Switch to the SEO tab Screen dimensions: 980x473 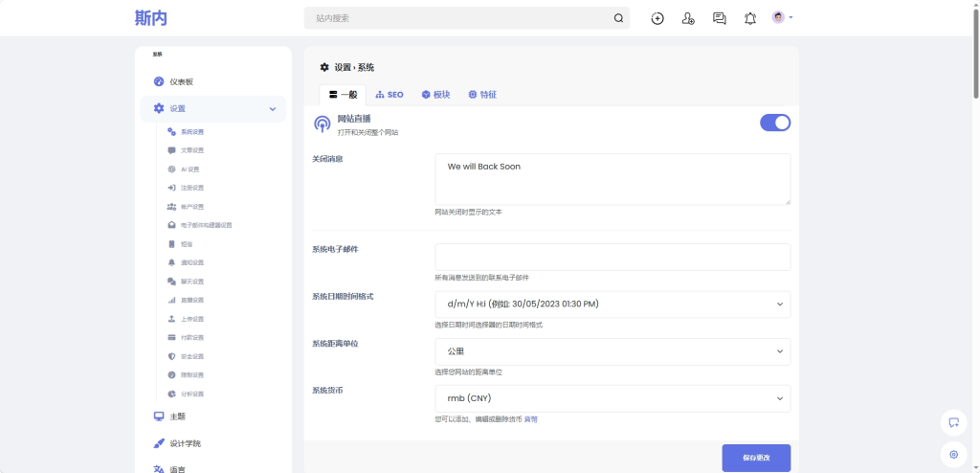point(390,95)
